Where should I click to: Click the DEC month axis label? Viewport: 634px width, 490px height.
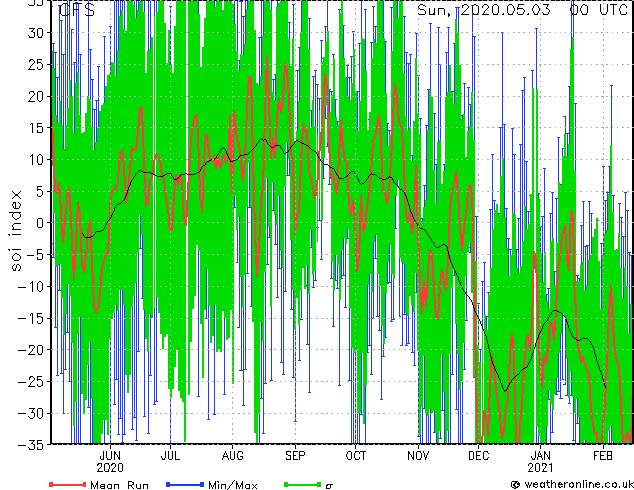(x=478, y=456)
